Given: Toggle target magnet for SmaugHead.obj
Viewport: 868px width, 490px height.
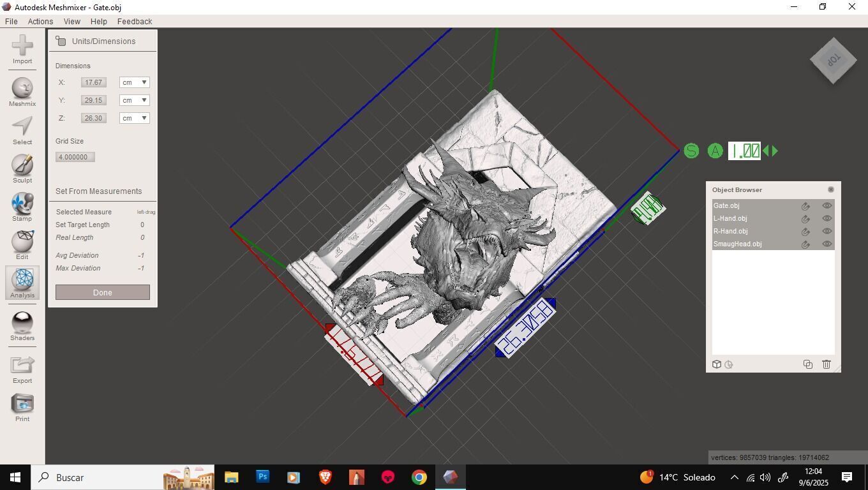Looking at the screenshot, I should [x=806, y=244].
